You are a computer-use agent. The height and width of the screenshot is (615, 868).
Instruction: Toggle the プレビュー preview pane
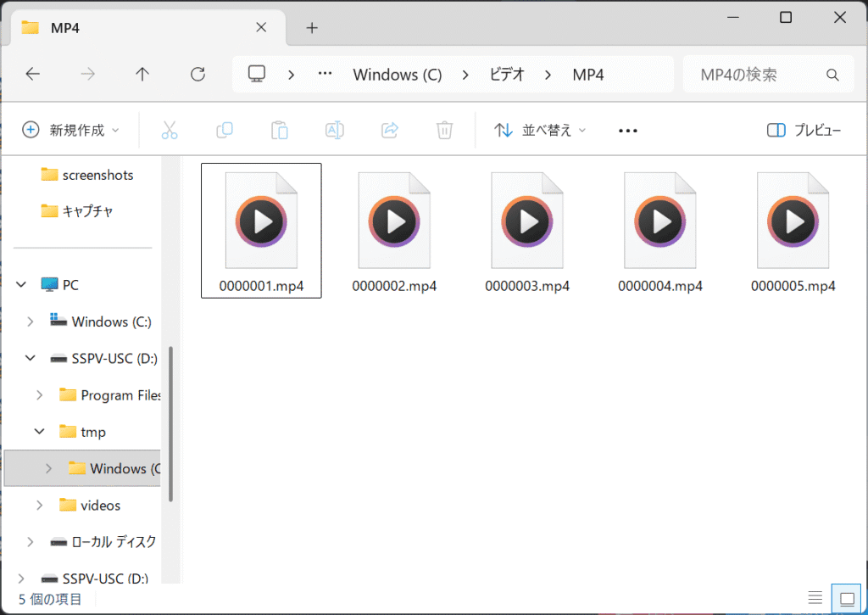(x=804, y=130)
